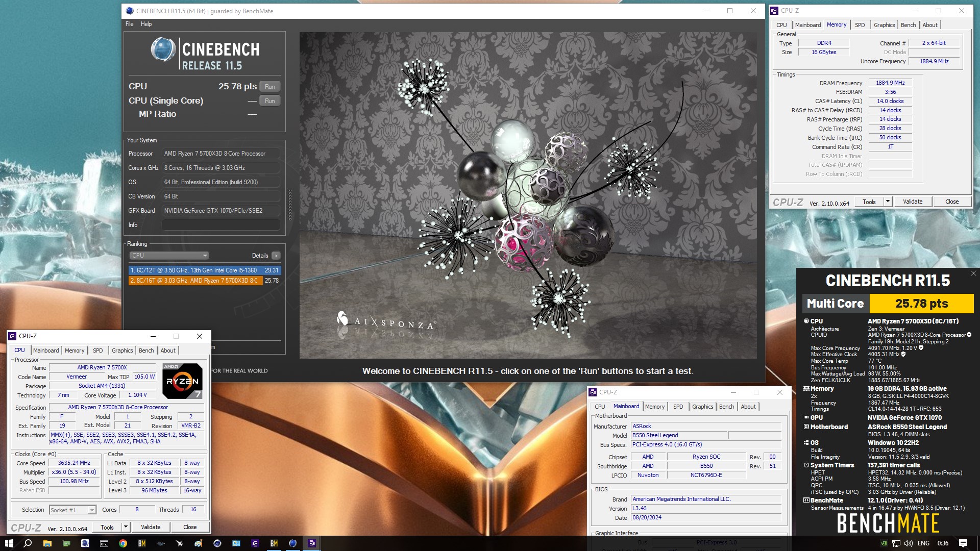Open taskbar search magnifier
Viewport: 980px width, 551px height.
pyautogui.click(x=28, y=543)
